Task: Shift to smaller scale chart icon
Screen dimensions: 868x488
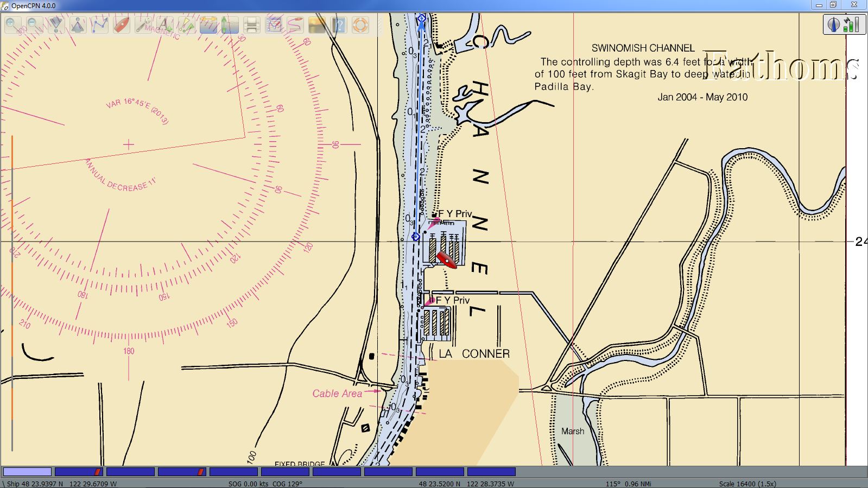Action: click(78, 25)
